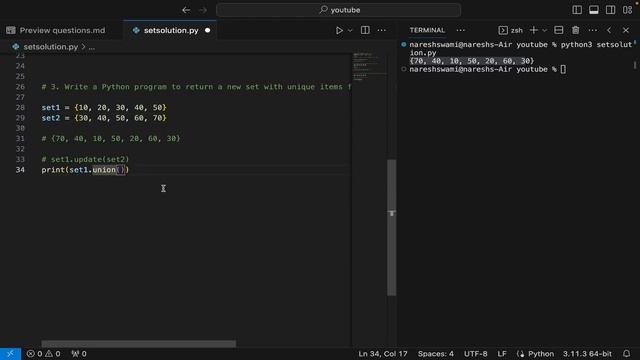The height and width of the screenshot is (360, 640).
Task: Open the editor more actions menu
Action: [x=382, y=30]
